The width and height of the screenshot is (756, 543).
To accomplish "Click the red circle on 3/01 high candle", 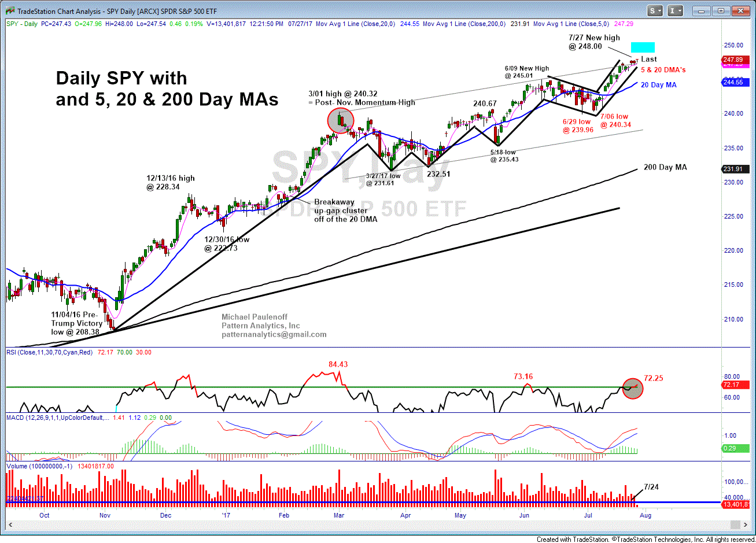I will (340, 121).
